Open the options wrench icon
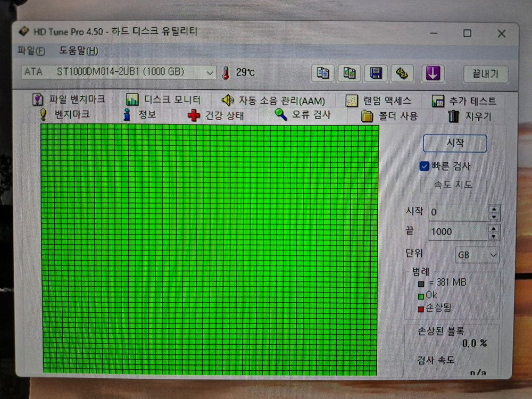This screenshot has height=399, width=532. coord(402,73)
